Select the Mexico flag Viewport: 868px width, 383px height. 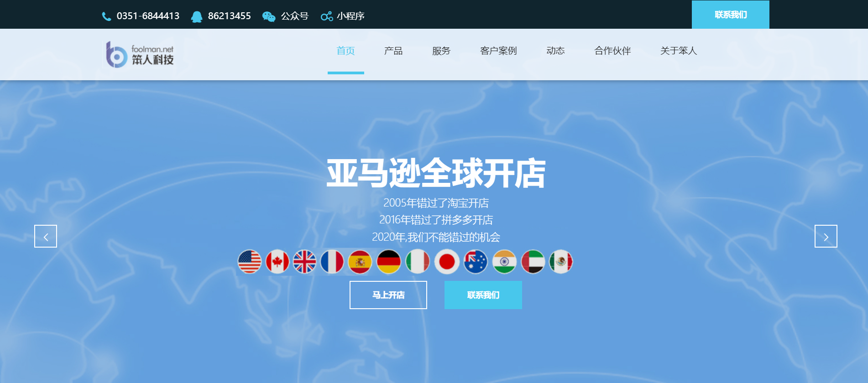561,262
